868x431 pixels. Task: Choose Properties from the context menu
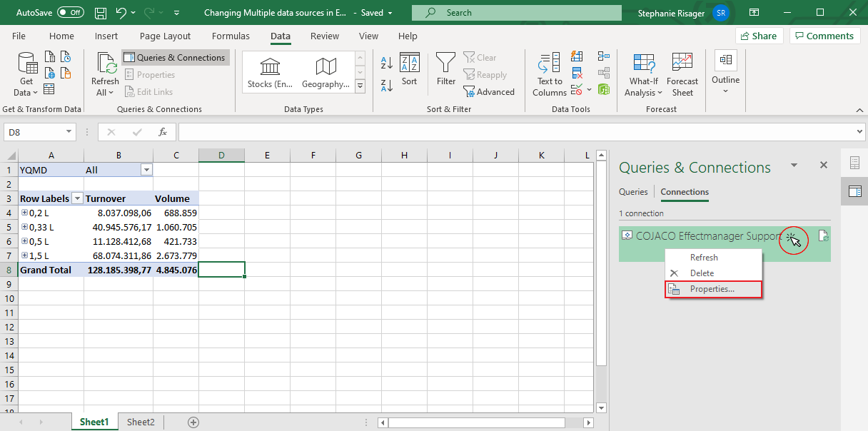(x=714, y=289)
